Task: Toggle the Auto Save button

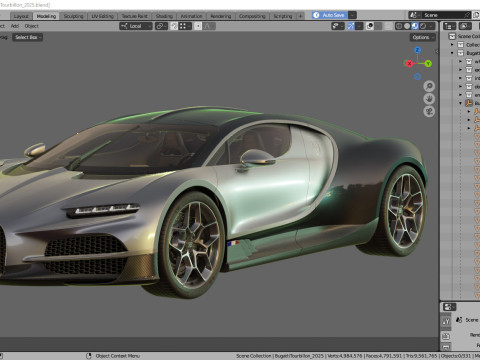Action: [330, 15]
